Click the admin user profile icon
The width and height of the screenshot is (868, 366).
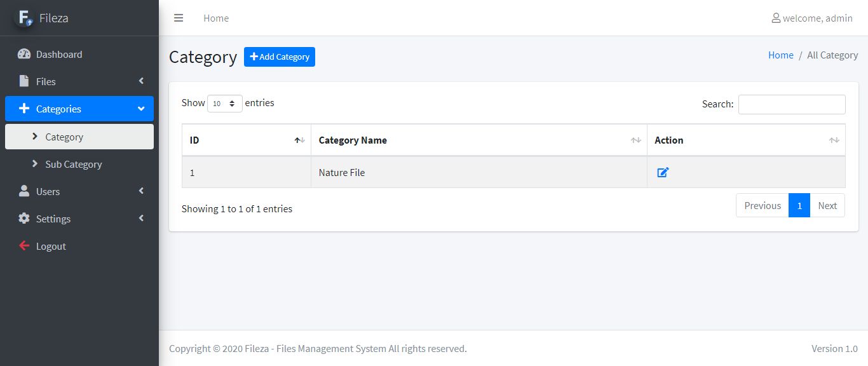[776, 18]
